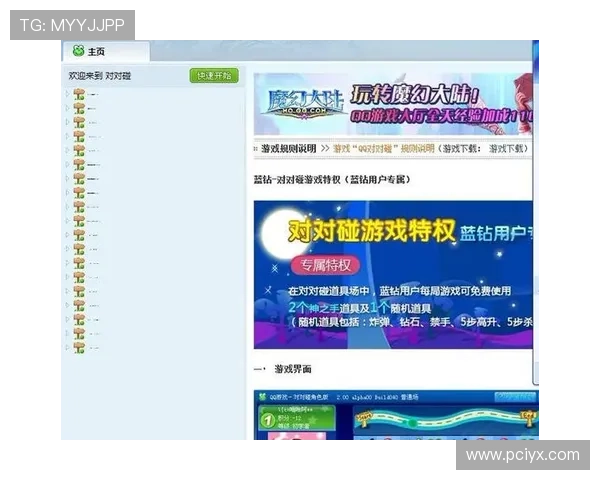
Task: Click the 魔幻大陆 MO.QQ.COM logo
Action: 304,103
